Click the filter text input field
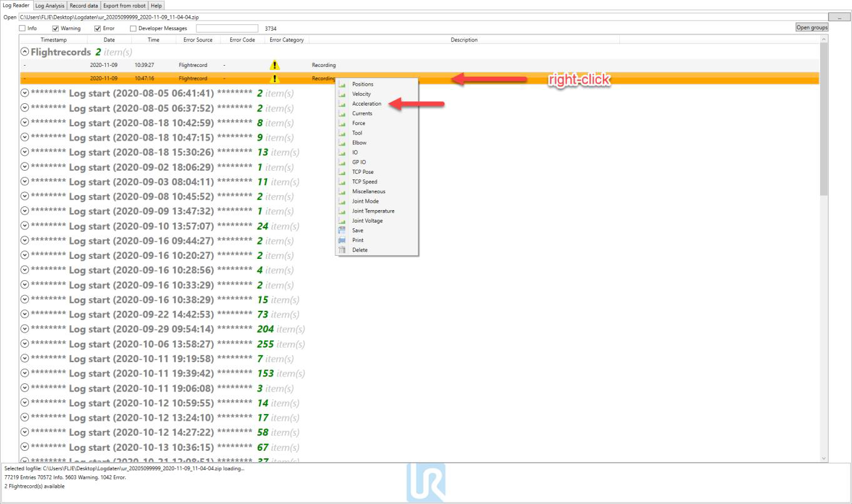This screenshot has width=852, height=504. coord(226,28)
